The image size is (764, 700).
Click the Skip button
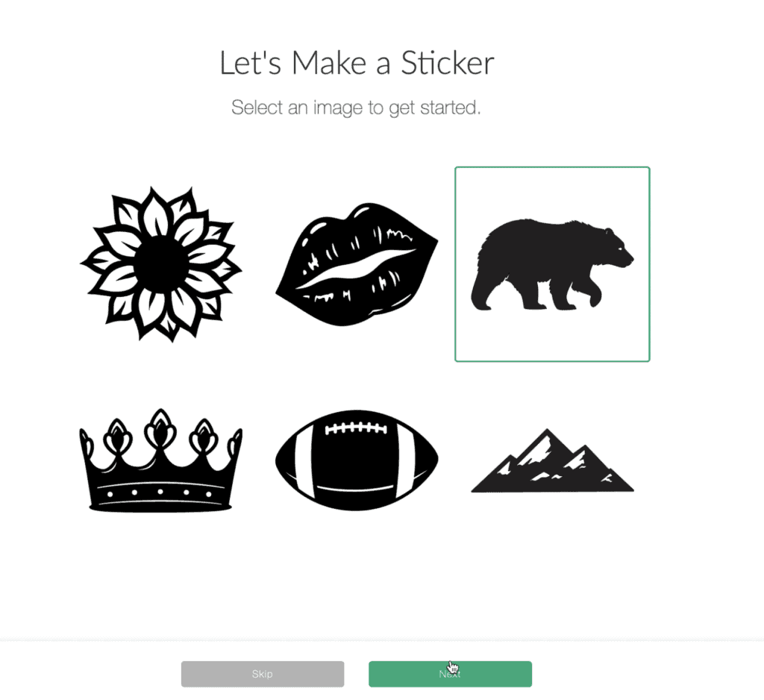point(263,674)
